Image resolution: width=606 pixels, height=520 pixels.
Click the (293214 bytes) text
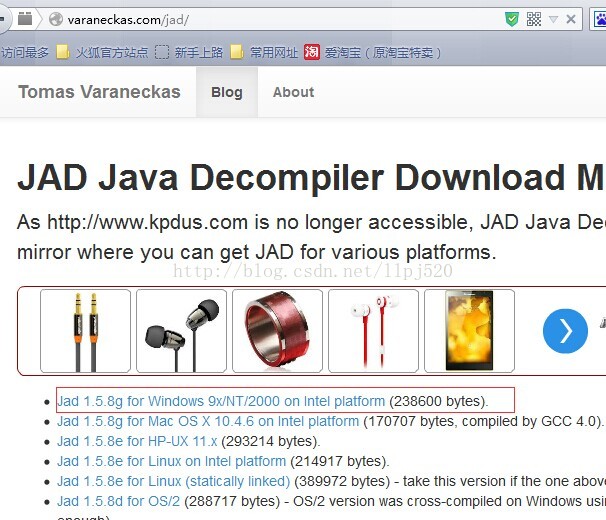pyautogui.click(x=271, y=441)
